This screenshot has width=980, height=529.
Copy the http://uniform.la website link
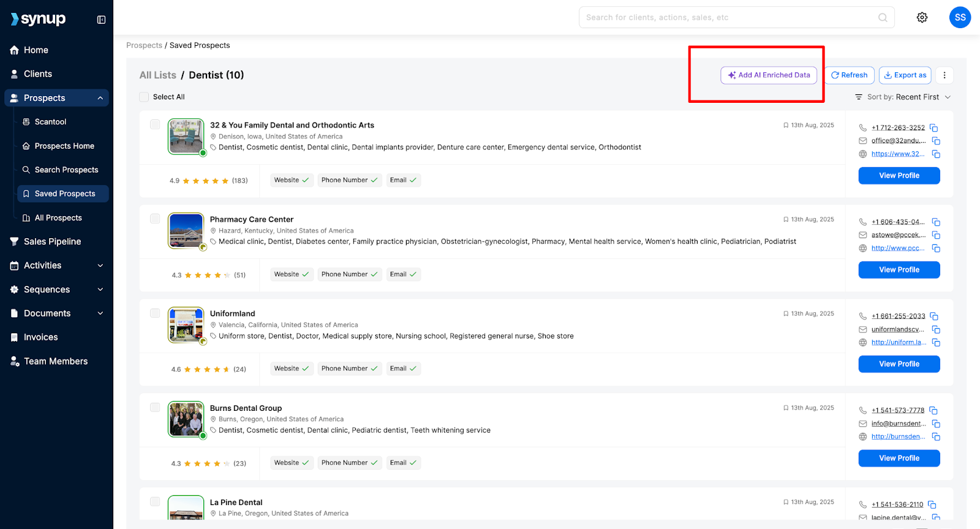(936, 343)
